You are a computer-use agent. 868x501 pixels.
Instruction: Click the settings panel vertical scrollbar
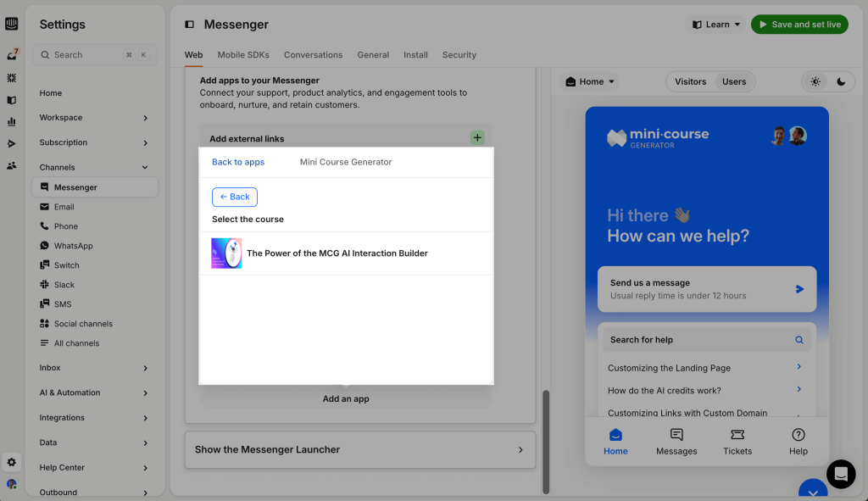546,442
